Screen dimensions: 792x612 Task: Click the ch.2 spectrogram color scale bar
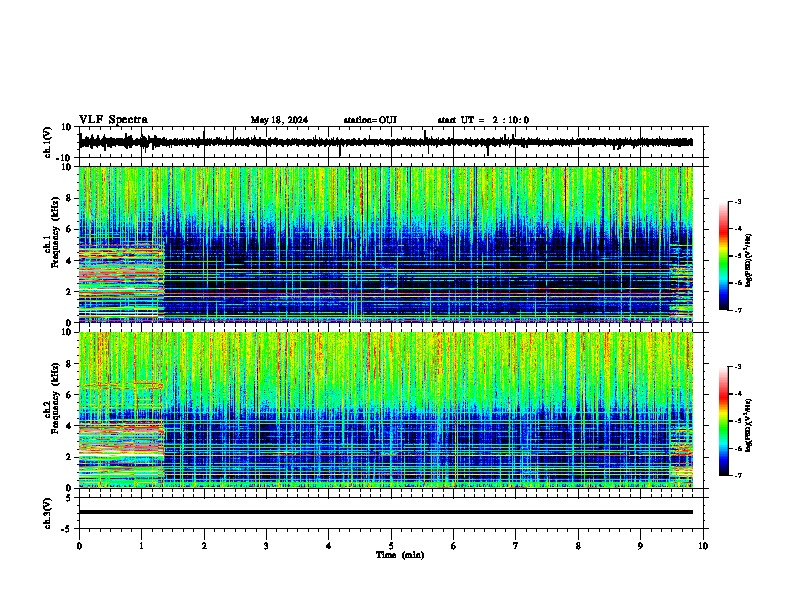click(724, 421)
